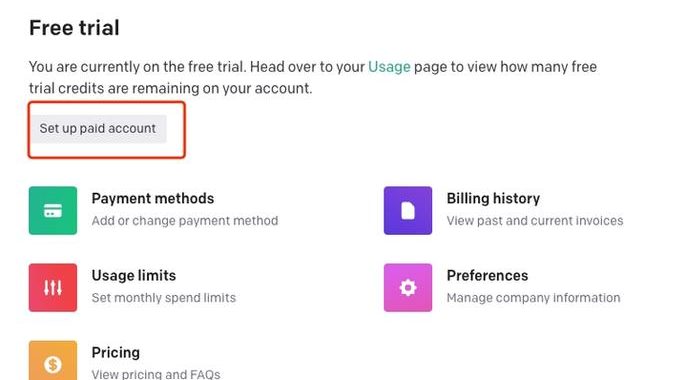Click 'Set monthly spend limits' description
Image resolution: width=687 pixels, height=380 pixels.
164,298
